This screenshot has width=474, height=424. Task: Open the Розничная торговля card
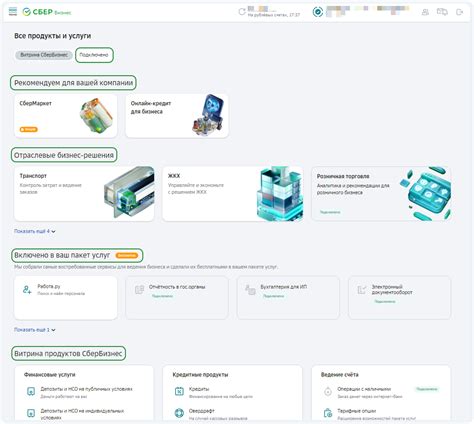pos(381,194)
